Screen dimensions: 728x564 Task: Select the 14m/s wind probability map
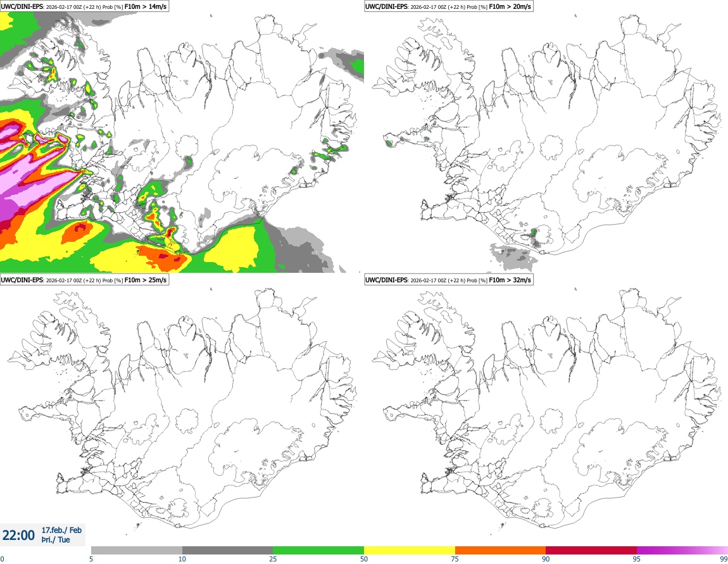point(182,142)
